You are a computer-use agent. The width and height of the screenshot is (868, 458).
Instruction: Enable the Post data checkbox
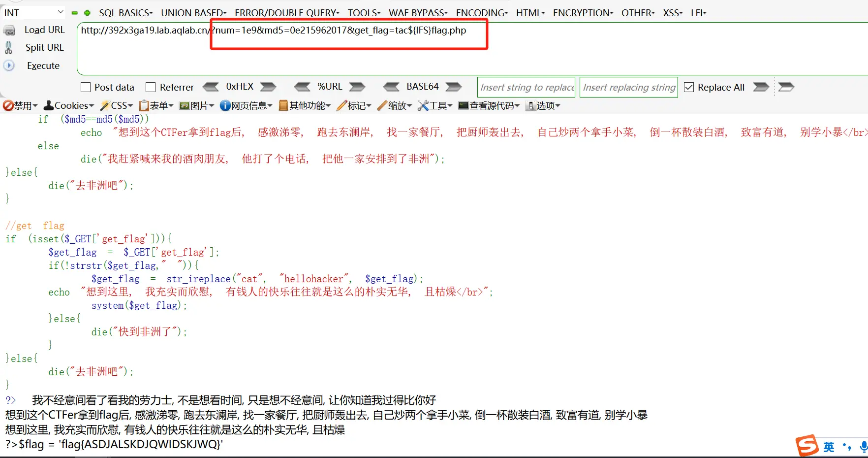(x=86, y=87)
